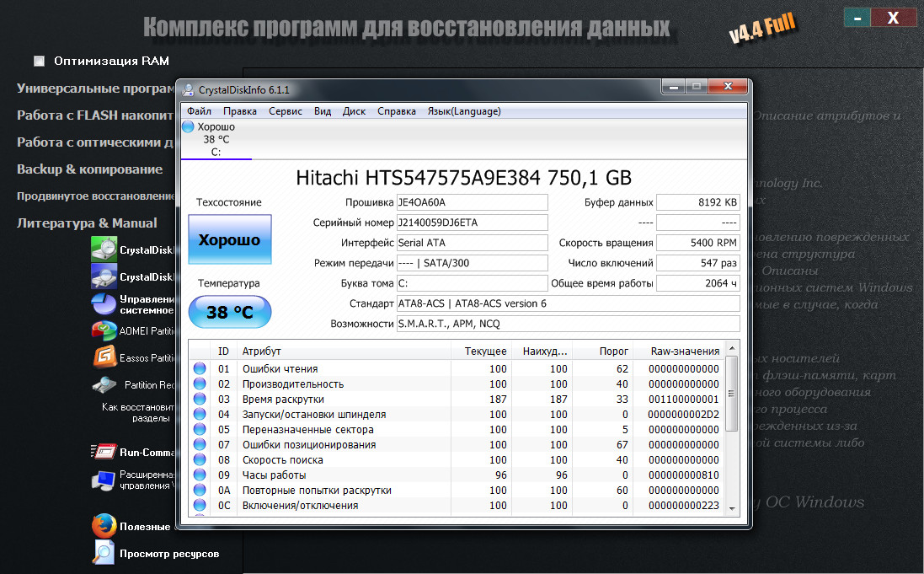Launch Eassos Partition icon
Image resolution: width=924 pixels, height=574 pixels.
click(104, 357)
